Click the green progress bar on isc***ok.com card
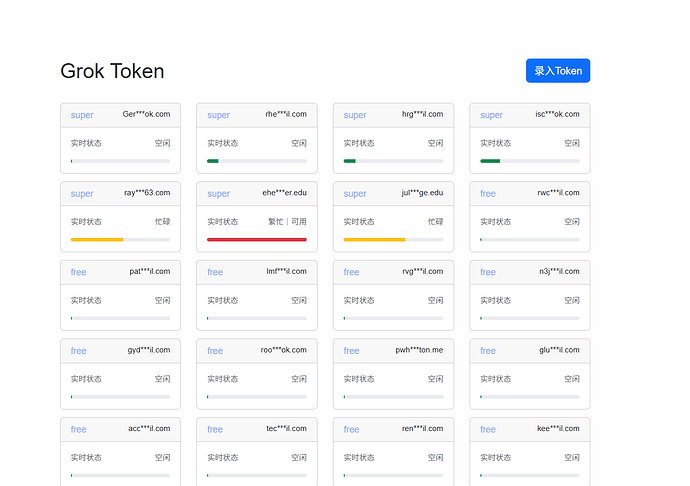The width and height of the screenshot is (690, 486). [x=490, y=161]
